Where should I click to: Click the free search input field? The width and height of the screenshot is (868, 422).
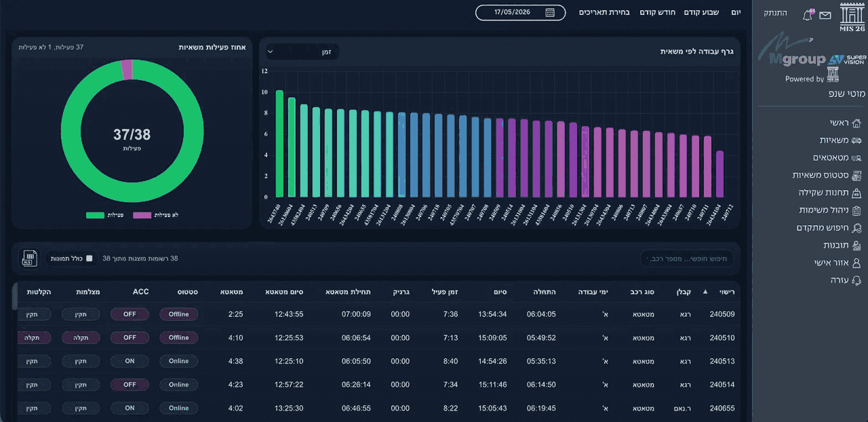click(x=687, y=258)
